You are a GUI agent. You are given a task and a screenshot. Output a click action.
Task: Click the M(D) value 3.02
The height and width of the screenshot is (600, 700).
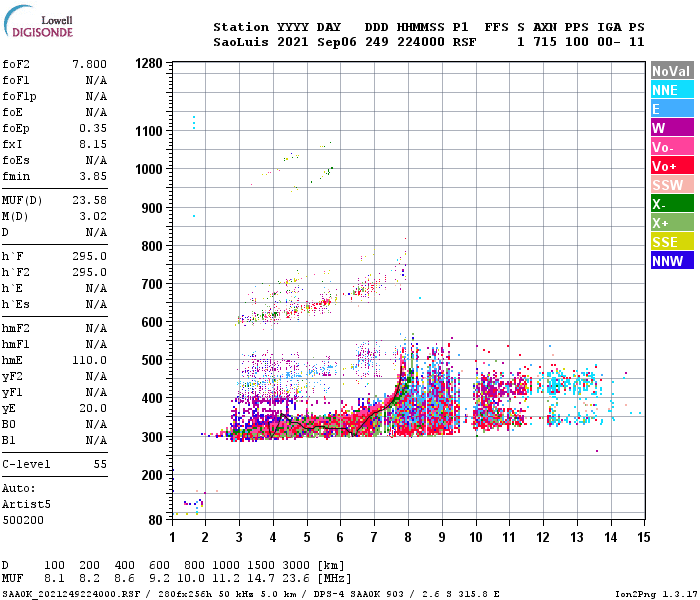click(x=93, y=216)
